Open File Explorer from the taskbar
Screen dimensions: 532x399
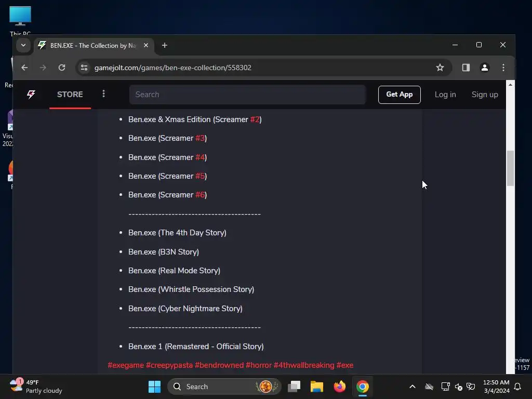click(316, 387)
